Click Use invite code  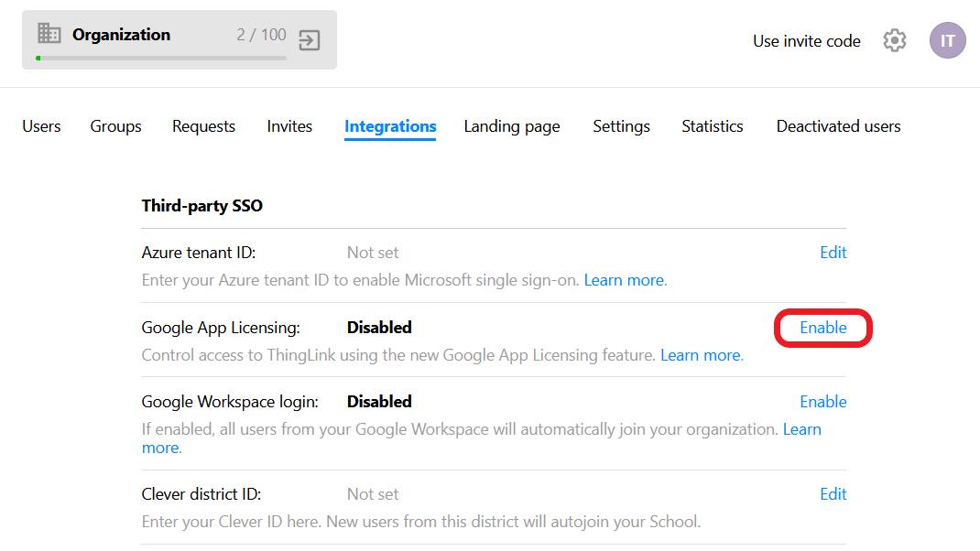(807, 41)
